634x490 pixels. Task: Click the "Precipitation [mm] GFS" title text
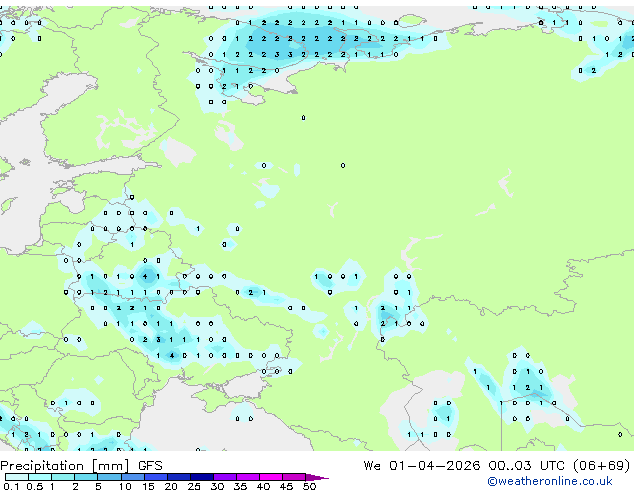point(81,466)
